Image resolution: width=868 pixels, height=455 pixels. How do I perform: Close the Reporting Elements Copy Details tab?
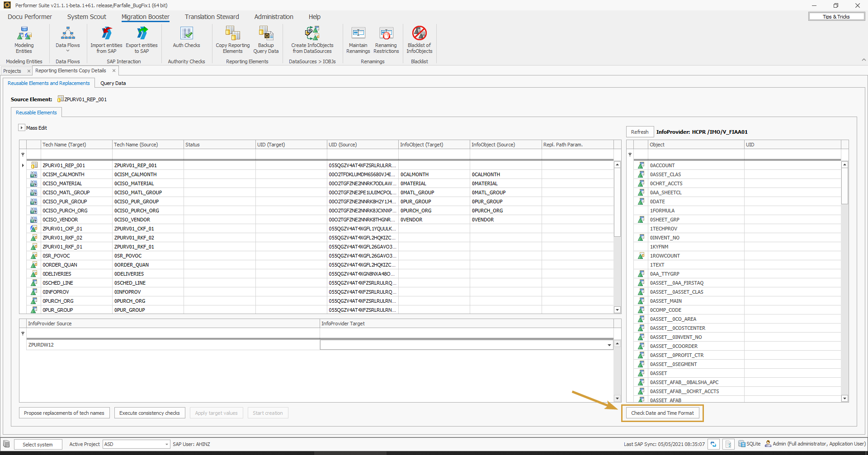[x=114, y=70]
